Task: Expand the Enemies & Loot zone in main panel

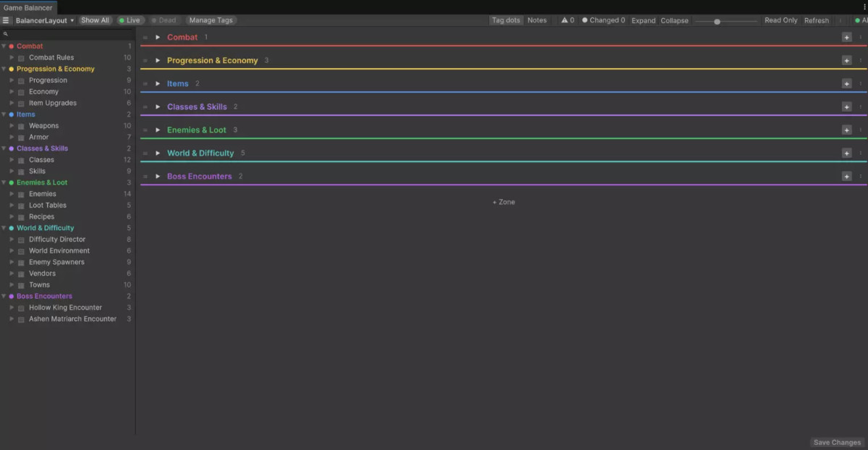Action: pyautogui.click(x=158, y=130)
